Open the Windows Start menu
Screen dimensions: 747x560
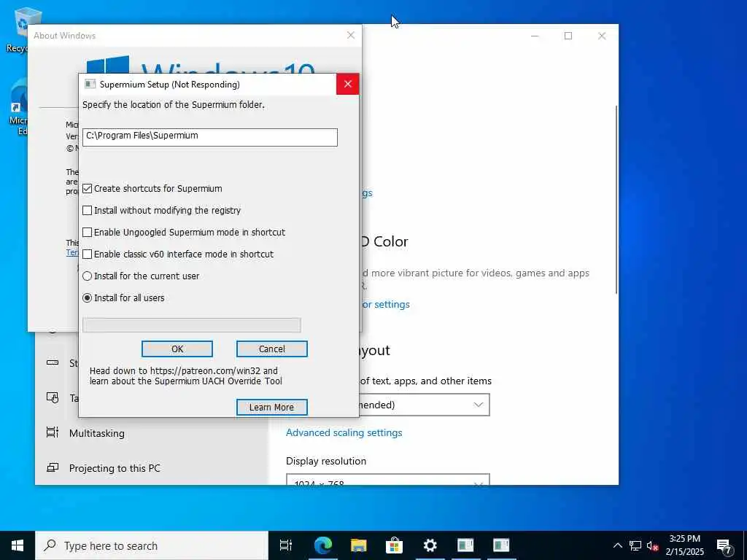coord(18,545)
